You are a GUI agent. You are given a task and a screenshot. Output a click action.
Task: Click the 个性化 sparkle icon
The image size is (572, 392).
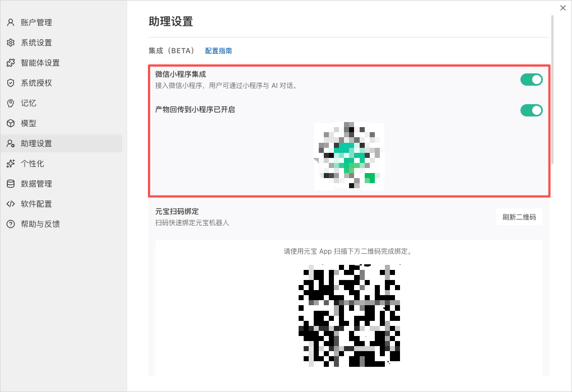11,164
